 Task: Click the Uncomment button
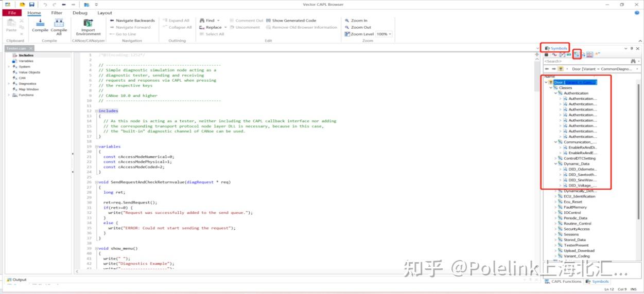coord(245,27)
